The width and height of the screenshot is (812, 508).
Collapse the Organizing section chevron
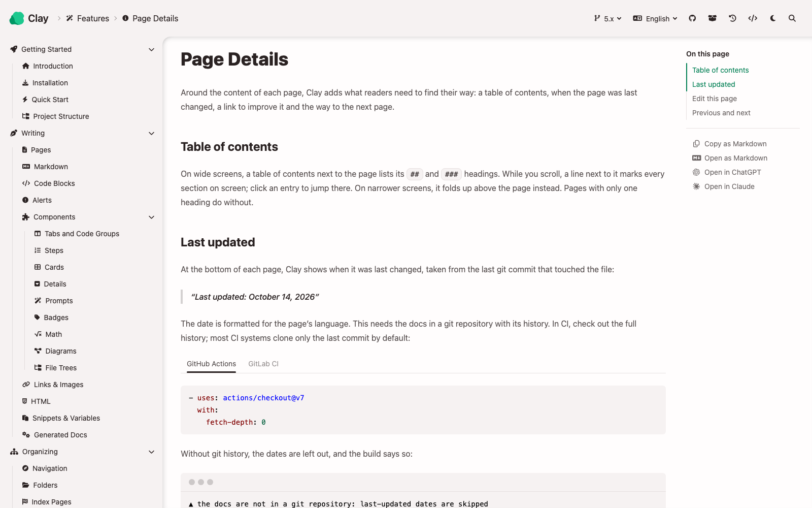[x=151, y=452]
